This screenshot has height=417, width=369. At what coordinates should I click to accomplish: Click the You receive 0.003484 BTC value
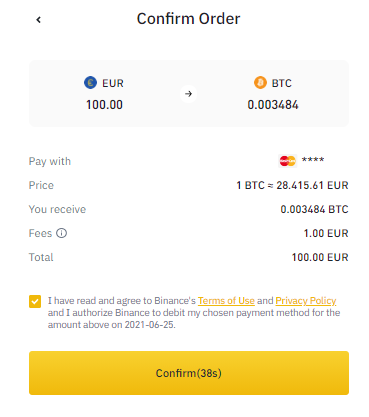coord(314,209)
